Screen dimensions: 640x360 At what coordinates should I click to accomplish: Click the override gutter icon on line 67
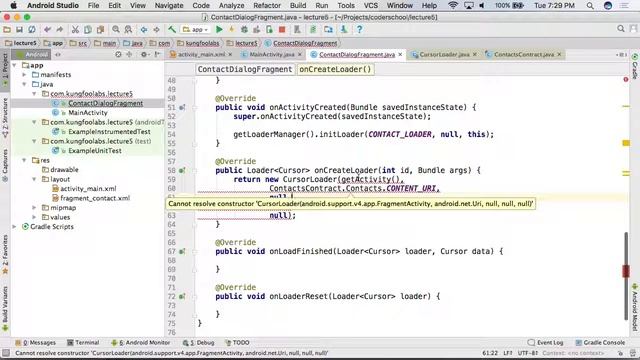click(x=182, y=251)
